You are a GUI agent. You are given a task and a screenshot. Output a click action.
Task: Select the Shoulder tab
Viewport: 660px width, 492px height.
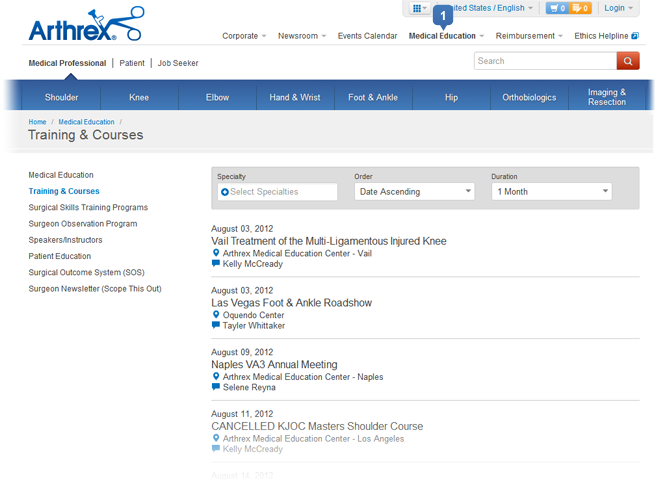(61, 97)
